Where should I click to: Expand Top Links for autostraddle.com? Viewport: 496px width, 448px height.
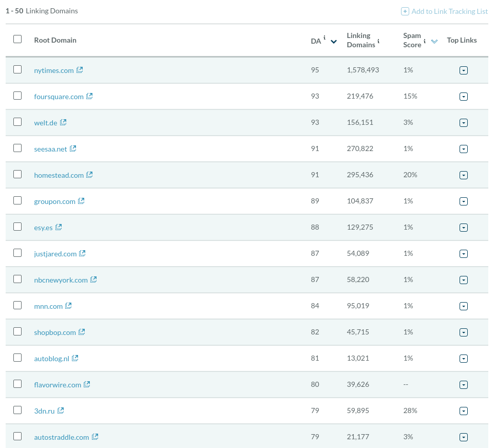[464, 437]
